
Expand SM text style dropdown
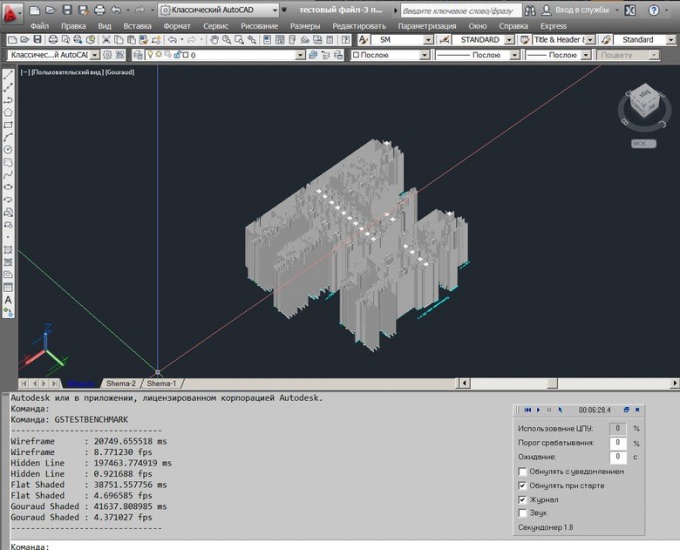pyautogui.click(x=428, y=40)
